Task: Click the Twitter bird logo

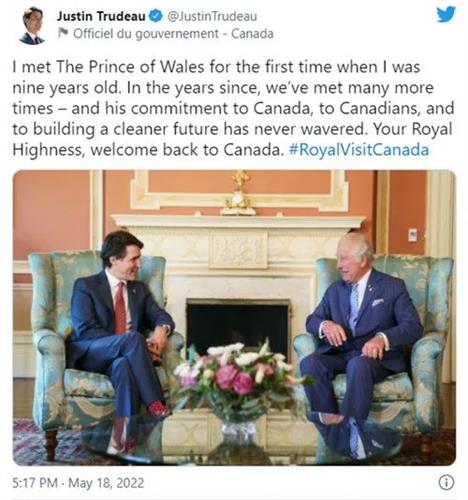Action: pos(446,15)
